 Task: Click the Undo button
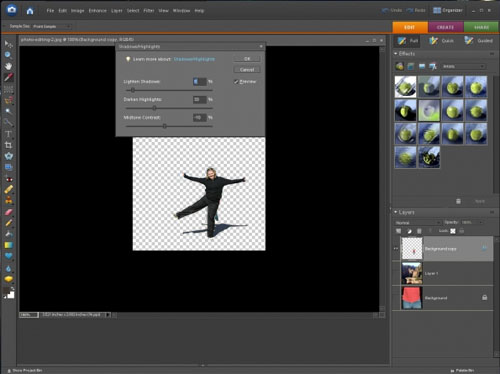click(392, 10)
